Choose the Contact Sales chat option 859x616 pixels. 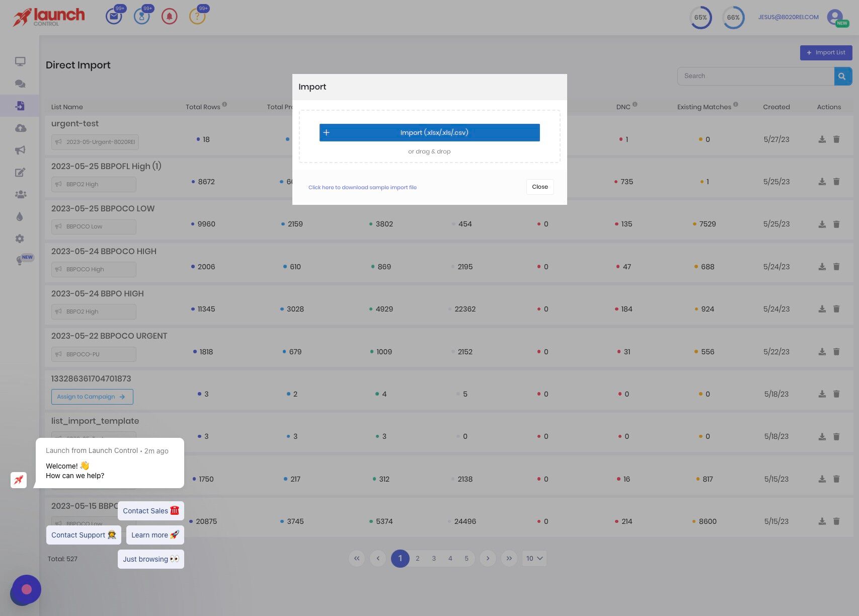tap(150, 511)
